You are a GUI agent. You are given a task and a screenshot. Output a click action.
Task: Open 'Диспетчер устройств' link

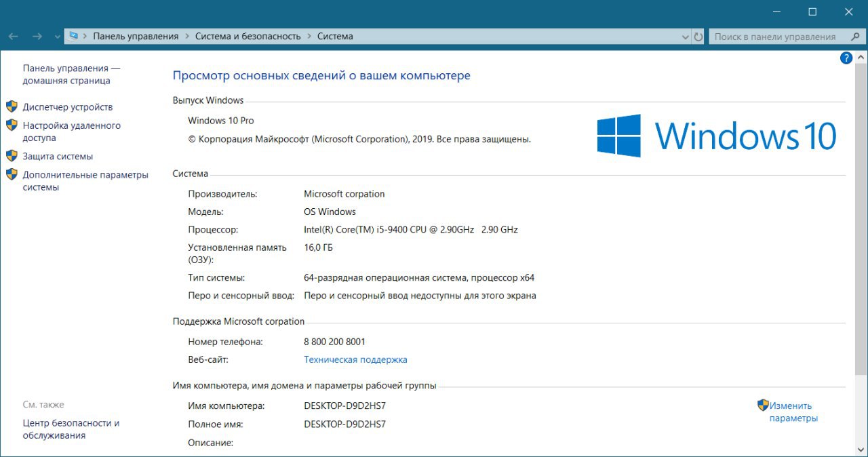pos(68,107)
